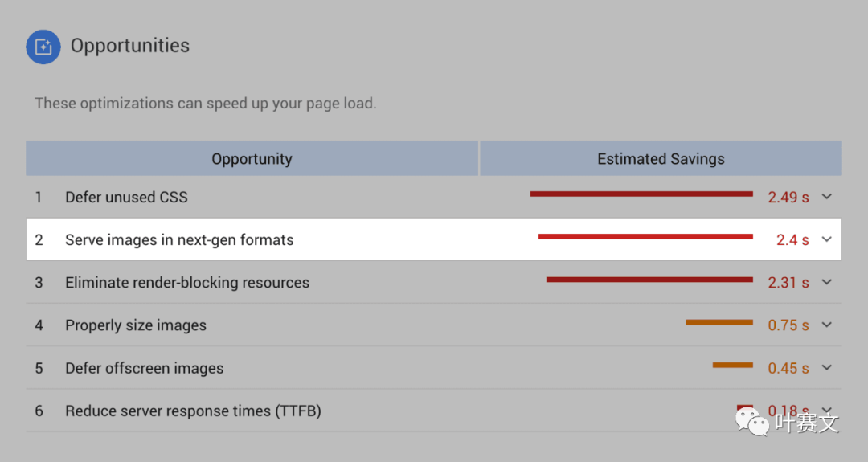
Task: Select Eliminate render-blocking resources label
Action: [x=187, y=282]
